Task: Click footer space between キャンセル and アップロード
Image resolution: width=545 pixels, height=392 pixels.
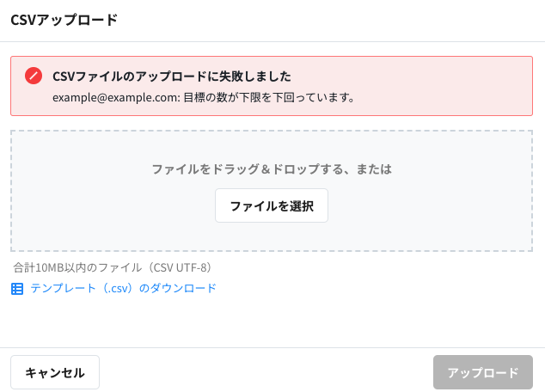Action: 266,372
